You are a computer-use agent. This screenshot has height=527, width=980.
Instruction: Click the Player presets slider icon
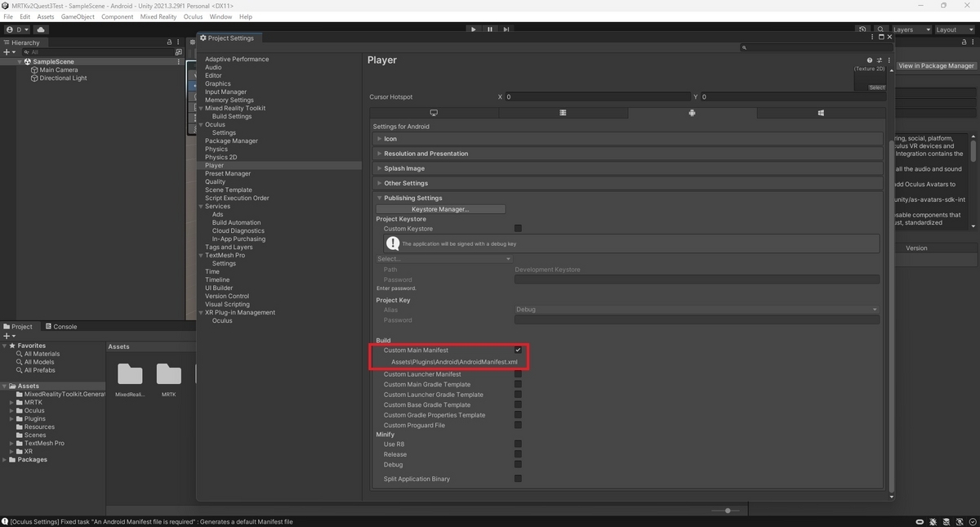[x=880, y=60]
